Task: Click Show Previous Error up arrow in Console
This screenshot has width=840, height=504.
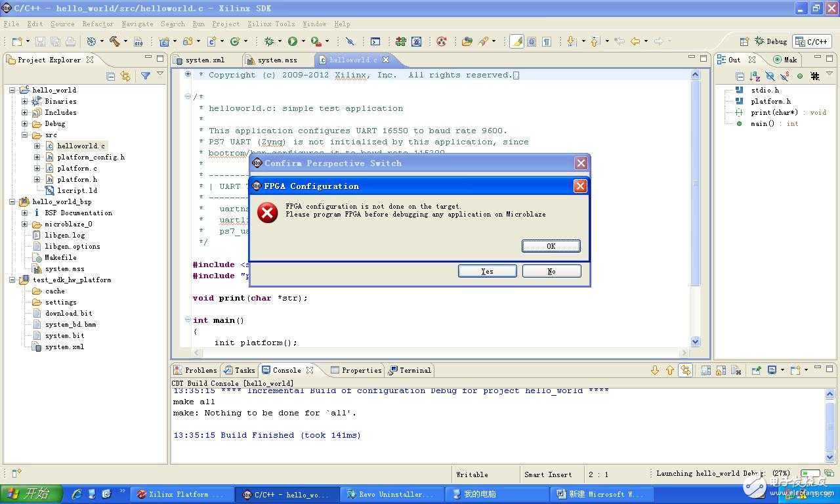Action: pos(669,370)
